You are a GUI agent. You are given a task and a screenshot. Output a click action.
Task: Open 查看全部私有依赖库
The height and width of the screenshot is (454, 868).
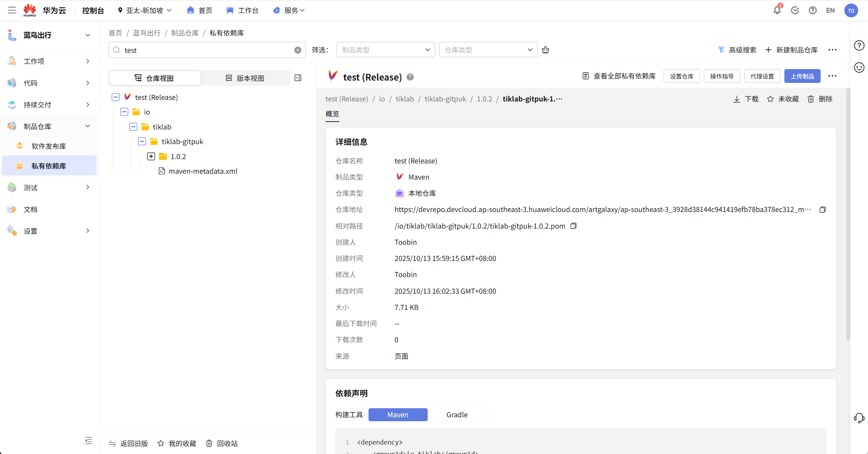point(619,76)
